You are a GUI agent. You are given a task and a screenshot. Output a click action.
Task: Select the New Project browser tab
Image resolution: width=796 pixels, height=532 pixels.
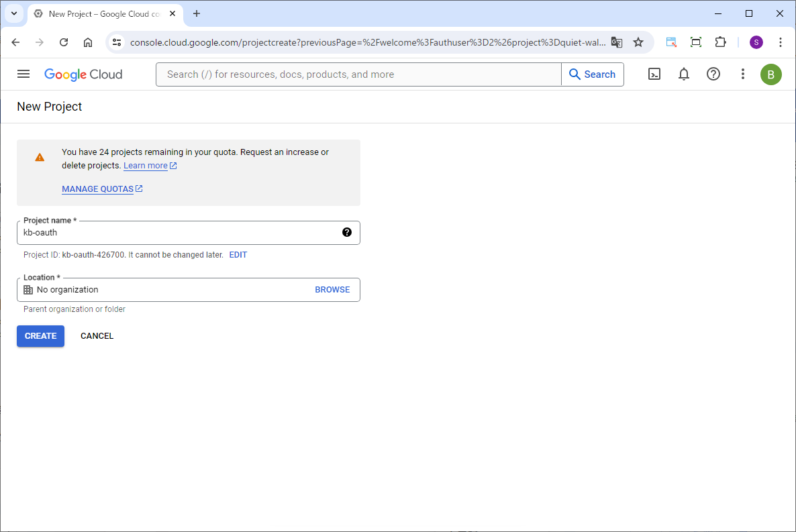[101, 14]
